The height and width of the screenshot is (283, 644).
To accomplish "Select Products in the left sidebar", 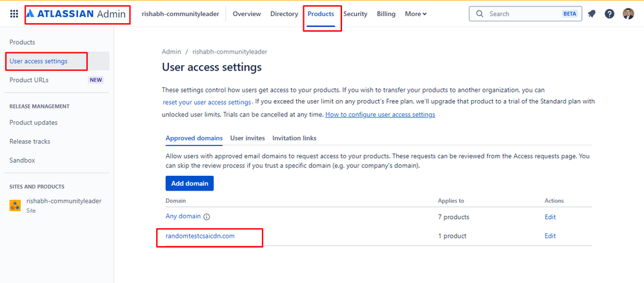I will [x=22, y=43].
